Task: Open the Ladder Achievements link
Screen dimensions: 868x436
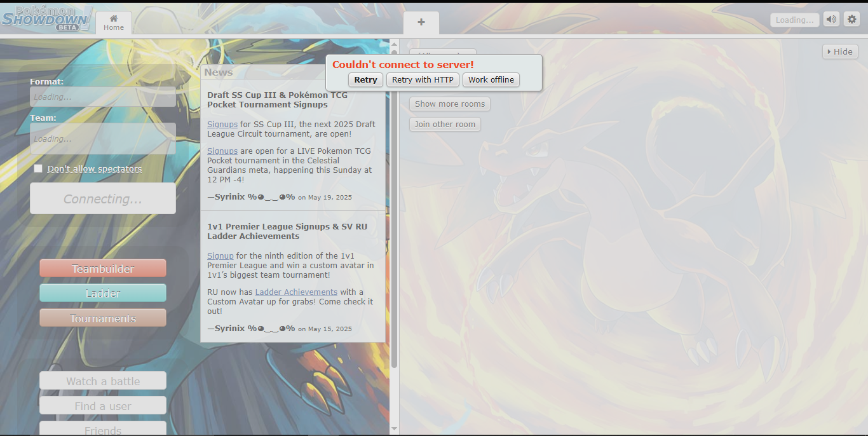Action: pos(296,292)
